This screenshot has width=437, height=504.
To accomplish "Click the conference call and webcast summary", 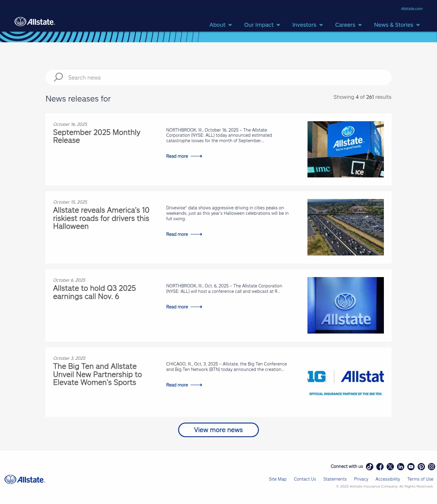I will (224, 289).
